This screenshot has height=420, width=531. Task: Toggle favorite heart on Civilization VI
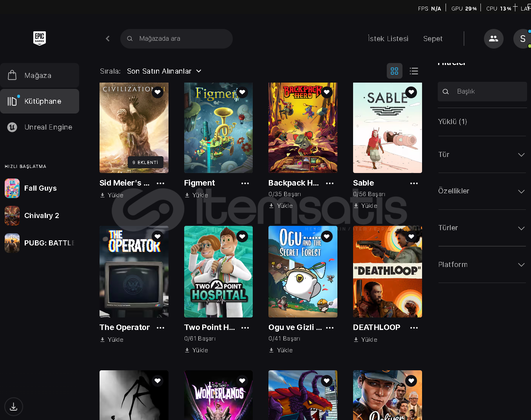tap(158, 92)
